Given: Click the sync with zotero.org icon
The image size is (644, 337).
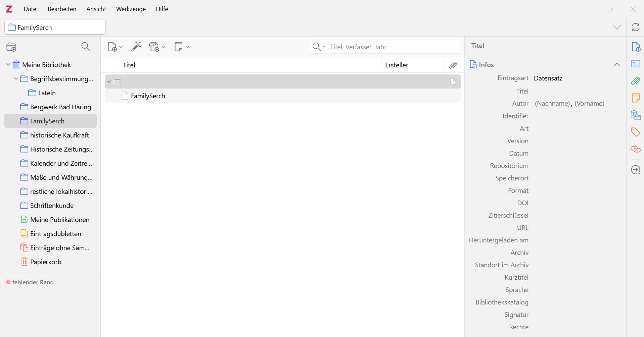Looking at the screenshot, I should click(x=635, y=27).
